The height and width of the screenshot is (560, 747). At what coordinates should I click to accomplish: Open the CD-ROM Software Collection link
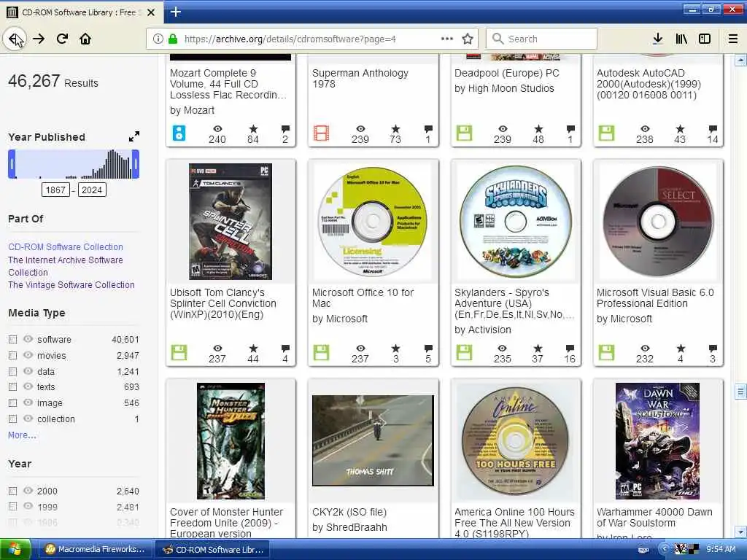(x=66, y=246)
